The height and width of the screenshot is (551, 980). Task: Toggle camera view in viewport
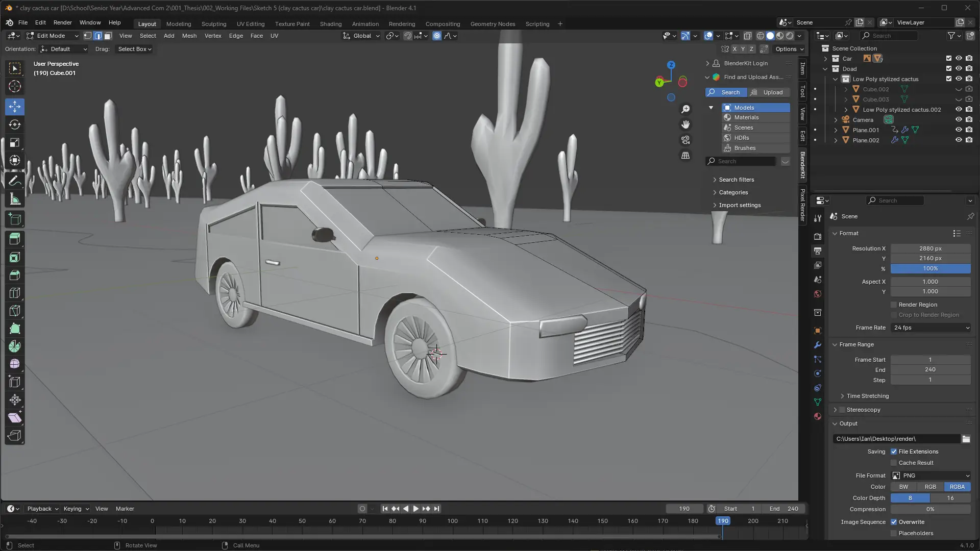tap(685, 140)
